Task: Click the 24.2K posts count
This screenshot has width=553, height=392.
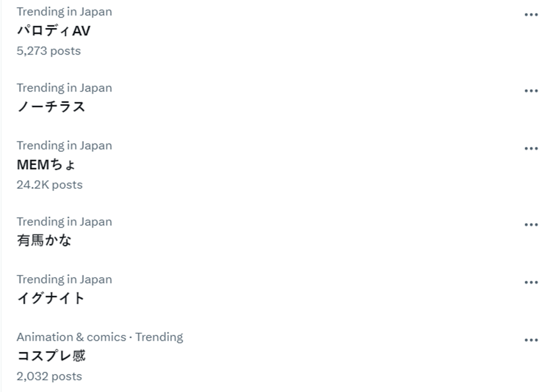Action: coord(50,185)
